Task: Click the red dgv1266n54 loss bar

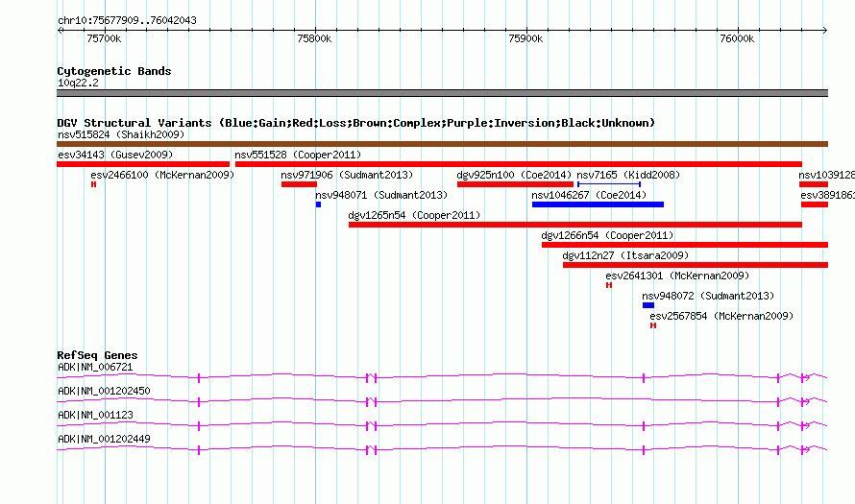Action: pos(685,245)
